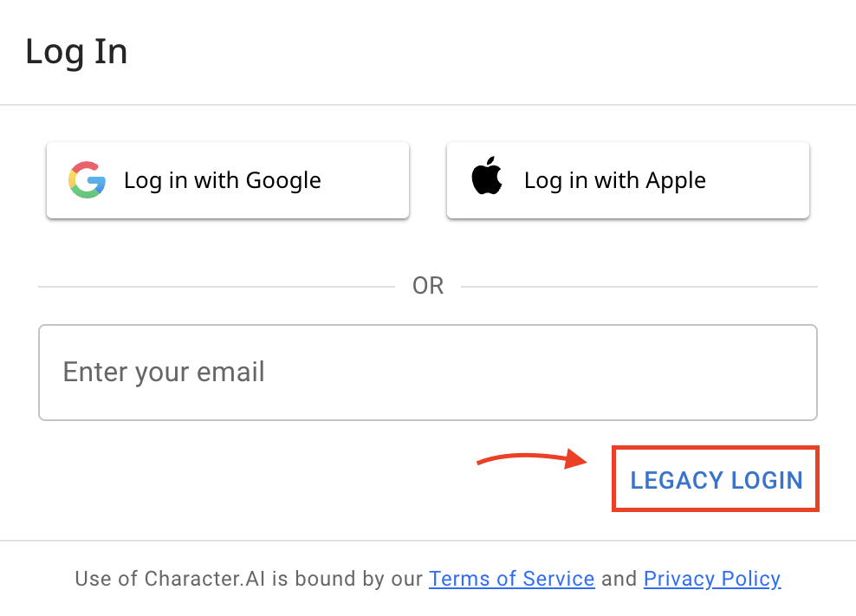Click the OR divider label
Screen dimensions: 856x616
428,285
